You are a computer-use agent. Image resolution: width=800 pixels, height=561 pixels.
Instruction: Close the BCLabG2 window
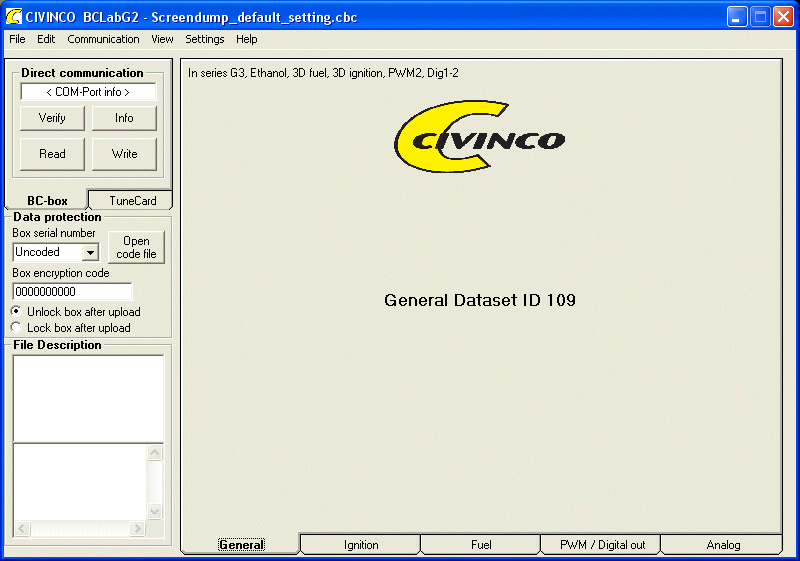point(783,17)
